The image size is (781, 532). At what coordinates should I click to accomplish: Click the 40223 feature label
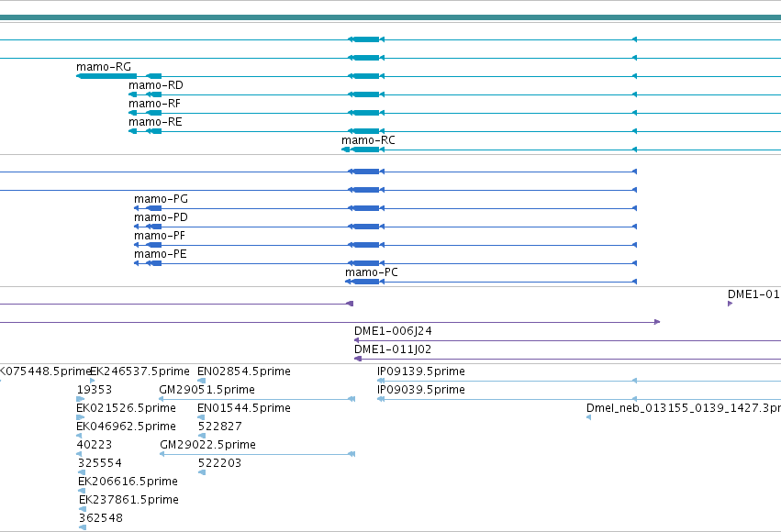(x=95, y=445)
